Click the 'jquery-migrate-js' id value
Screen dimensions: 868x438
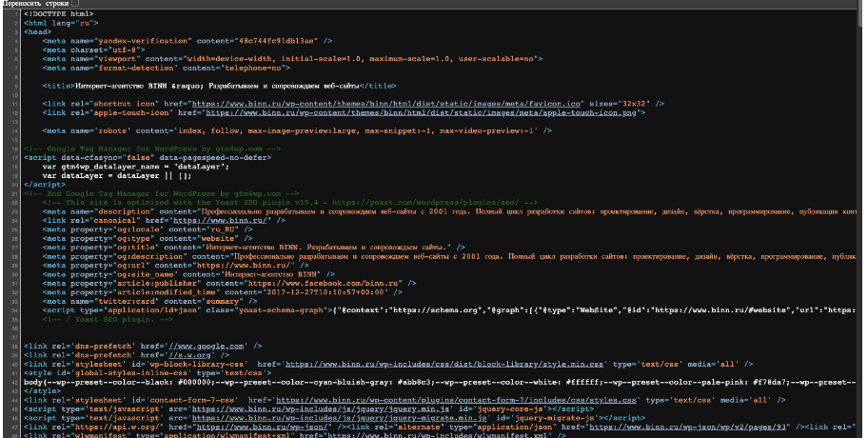[554, 418]
